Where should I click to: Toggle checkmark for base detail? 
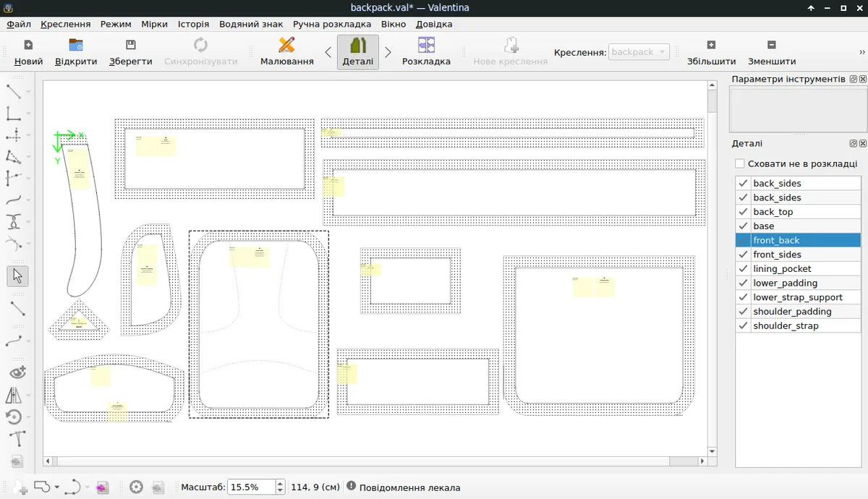pyautogui.click(x=743, y=226)
